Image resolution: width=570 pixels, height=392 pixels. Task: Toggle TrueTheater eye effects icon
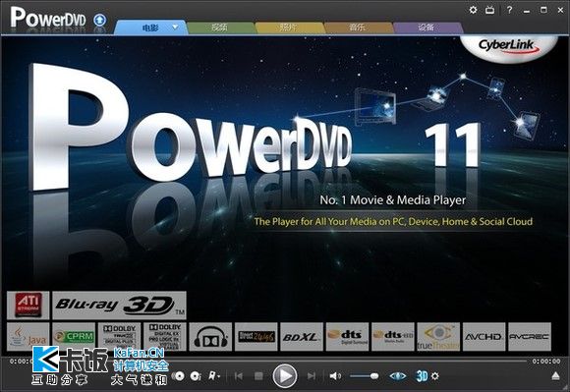(398, 376)
